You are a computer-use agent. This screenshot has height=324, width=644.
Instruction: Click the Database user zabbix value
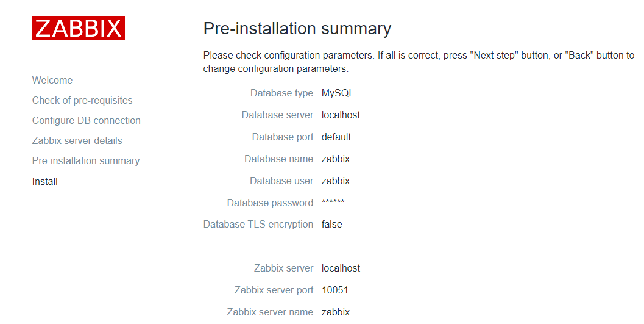(x=336, y=181)
